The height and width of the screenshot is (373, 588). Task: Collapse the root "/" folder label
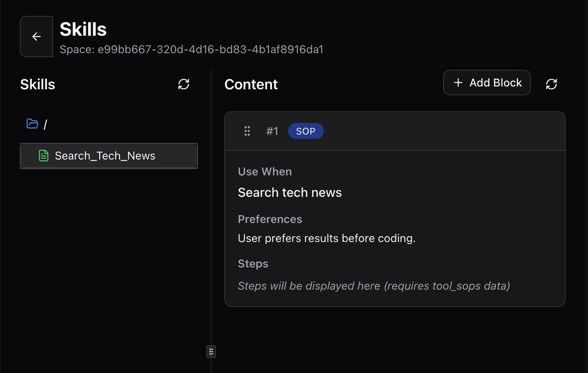click(x=45, y=125)
